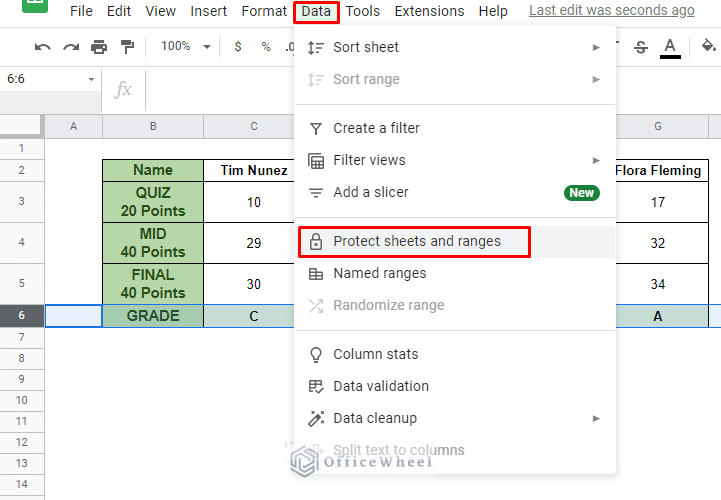This screenshot has height=500, width=721.
Task: Click Create a filter option
Action: point(376,128)
